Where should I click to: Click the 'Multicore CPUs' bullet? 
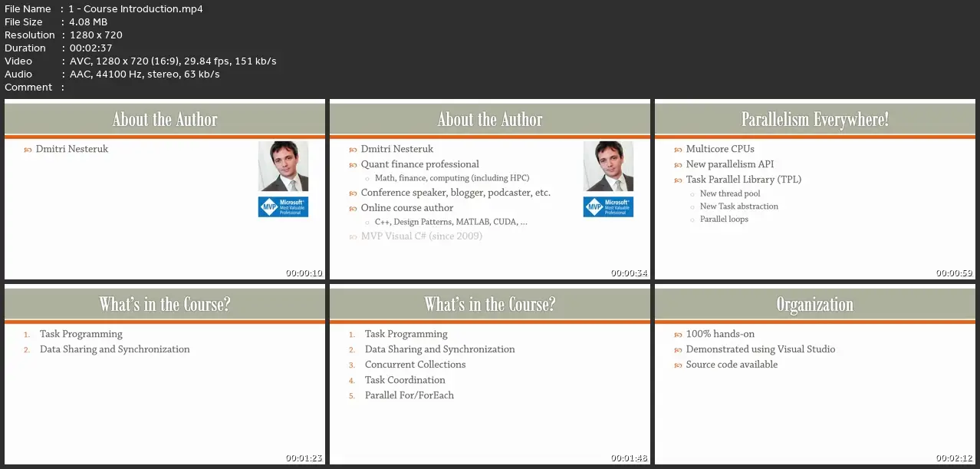(x=720, y=149)
